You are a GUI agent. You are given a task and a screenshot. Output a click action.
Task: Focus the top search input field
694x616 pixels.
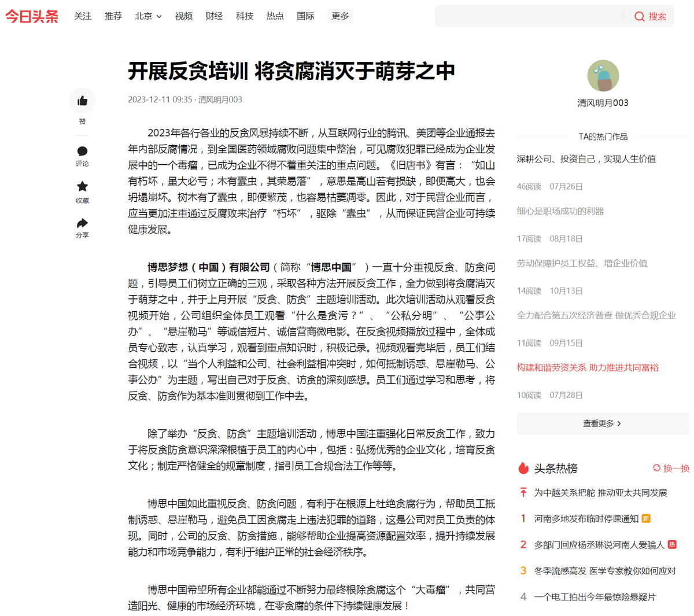(529, 16)
